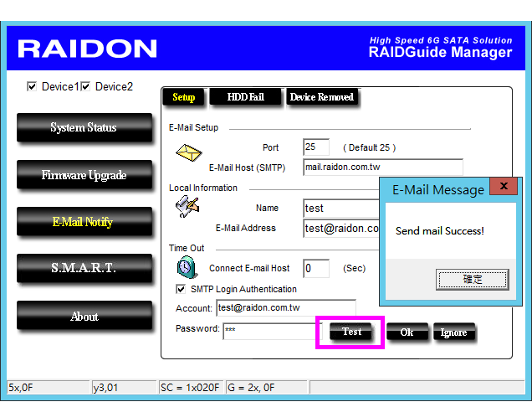
Task: Click the RAIDON logo
Action: coord(87,49)
